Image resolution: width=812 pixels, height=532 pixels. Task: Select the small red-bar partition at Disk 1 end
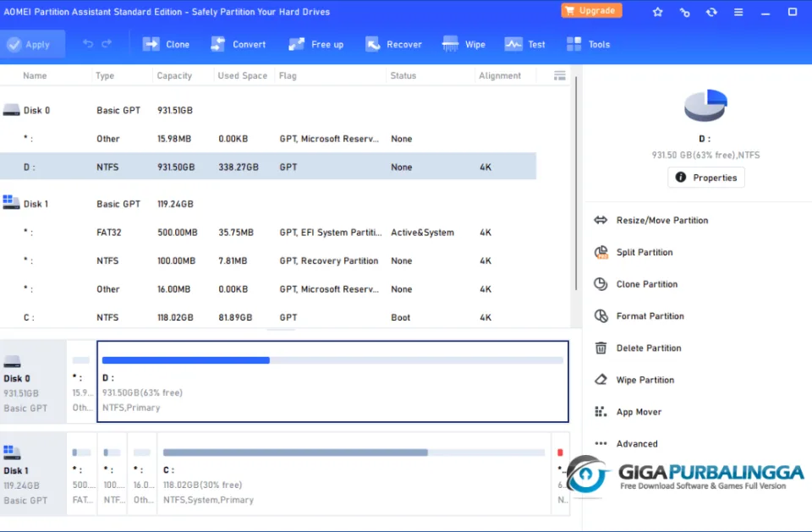[x=561, y=474]
